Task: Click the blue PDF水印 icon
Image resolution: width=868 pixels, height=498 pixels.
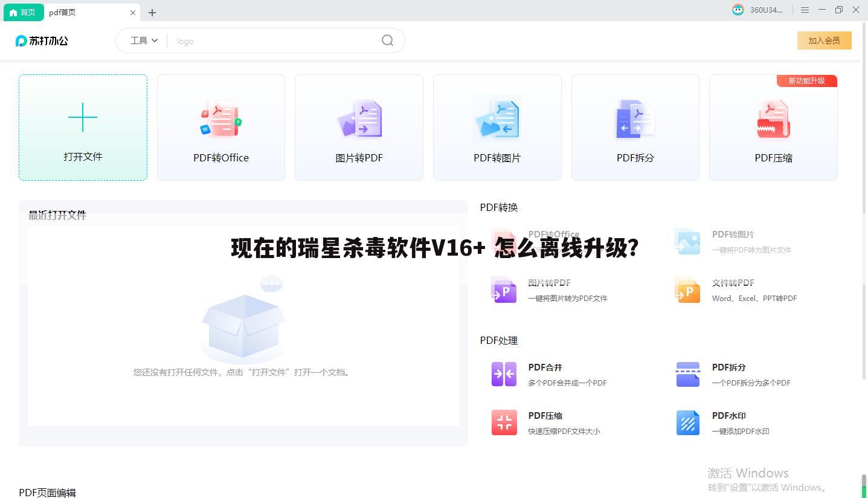Action: click(x=687, y=422)
